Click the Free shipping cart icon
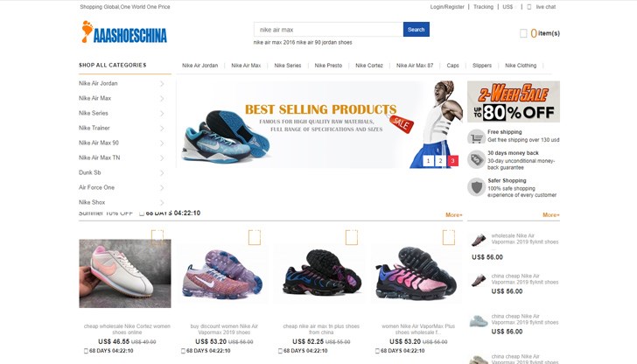637x364 pixels. pos(476,136)
